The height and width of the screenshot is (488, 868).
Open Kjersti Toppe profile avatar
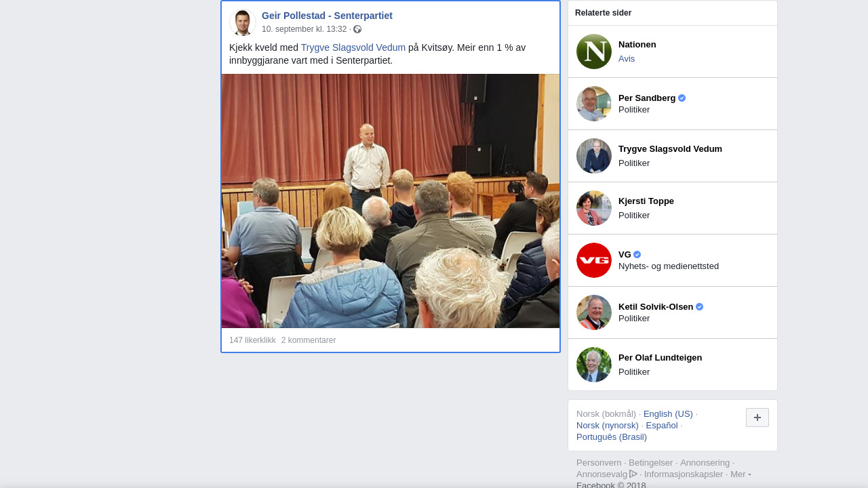pos(594,208)
